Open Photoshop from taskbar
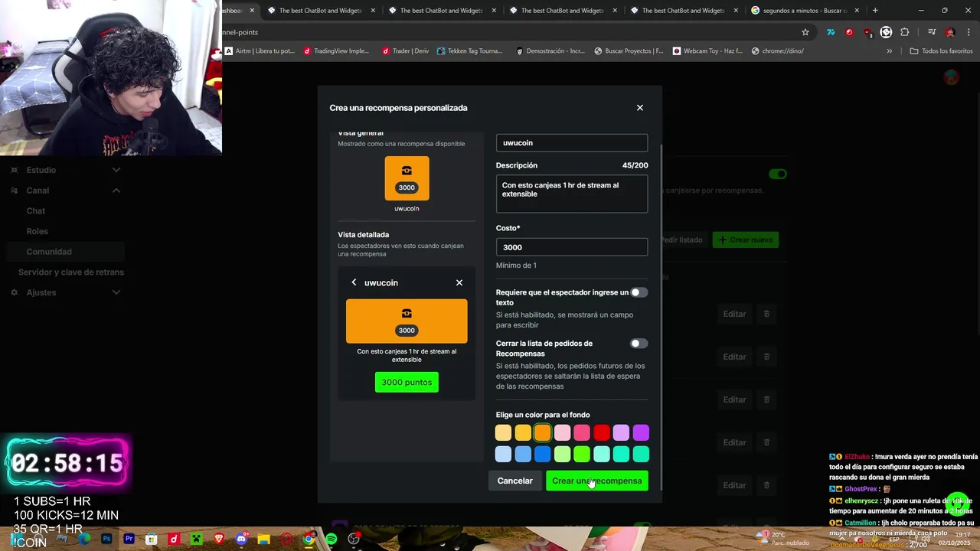This screenshot has width=980, height=551. point(106,540)
